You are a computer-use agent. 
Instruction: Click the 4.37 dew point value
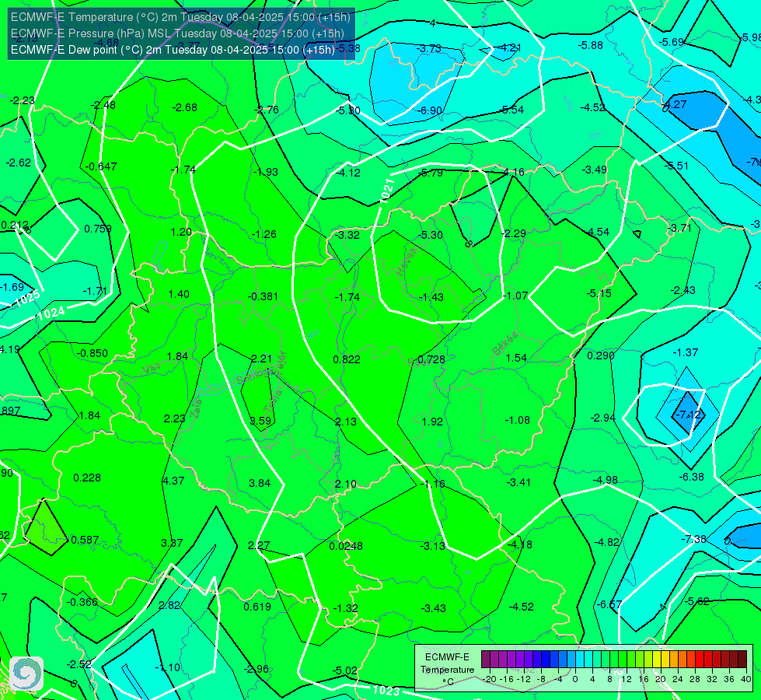174,481
